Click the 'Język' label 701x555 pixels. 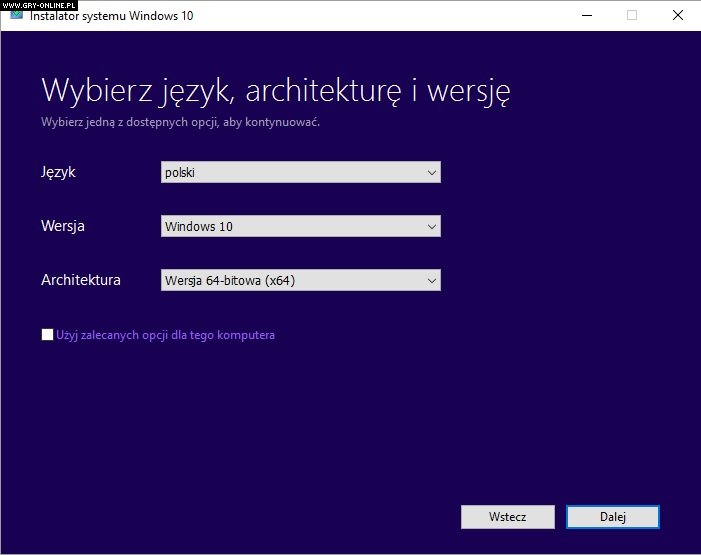(58, 173)
